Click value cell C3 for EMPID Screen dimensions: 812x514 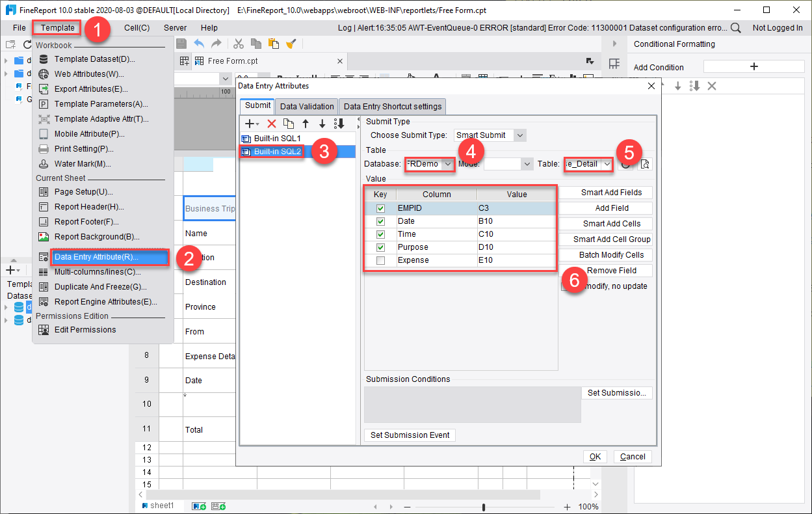tap(516, 208)
